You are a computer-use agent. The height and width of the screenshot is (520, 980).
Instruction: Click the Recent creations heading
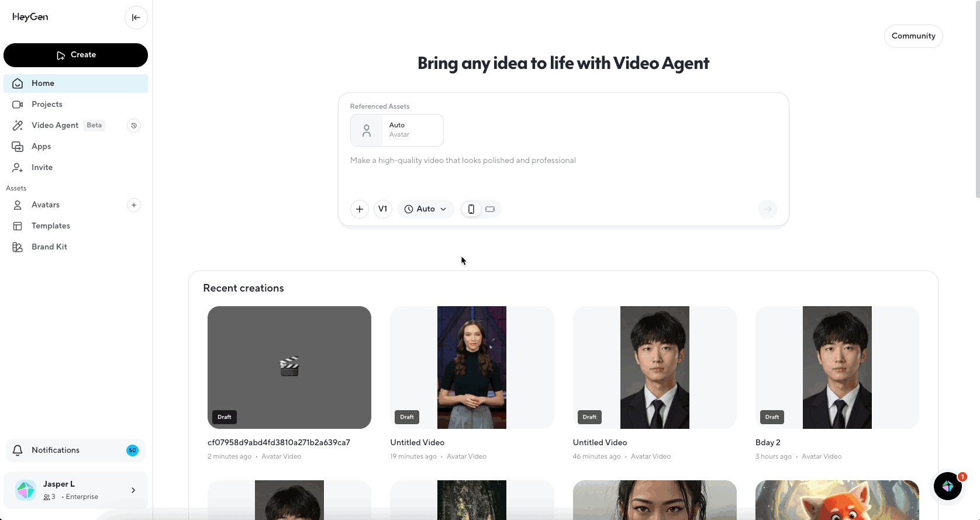click(243, 289)
